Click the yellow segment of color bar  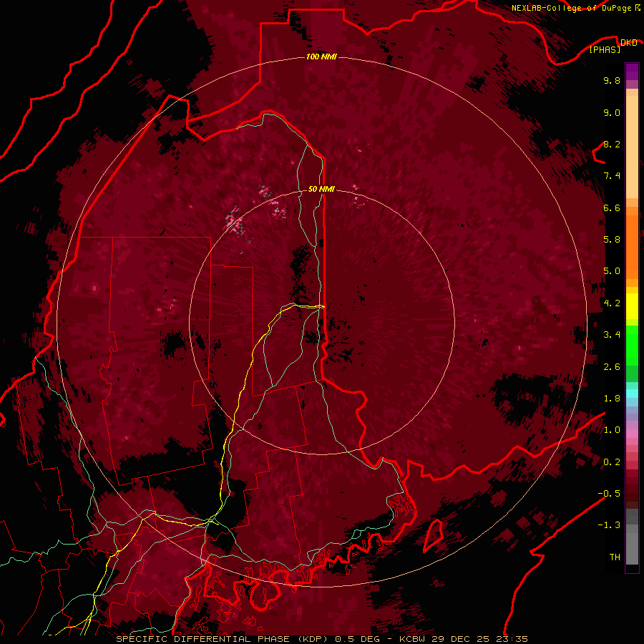[632, 306]
